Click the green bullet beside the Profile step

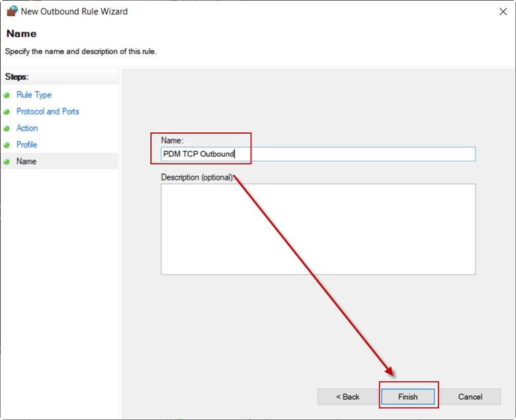point(7,145)
